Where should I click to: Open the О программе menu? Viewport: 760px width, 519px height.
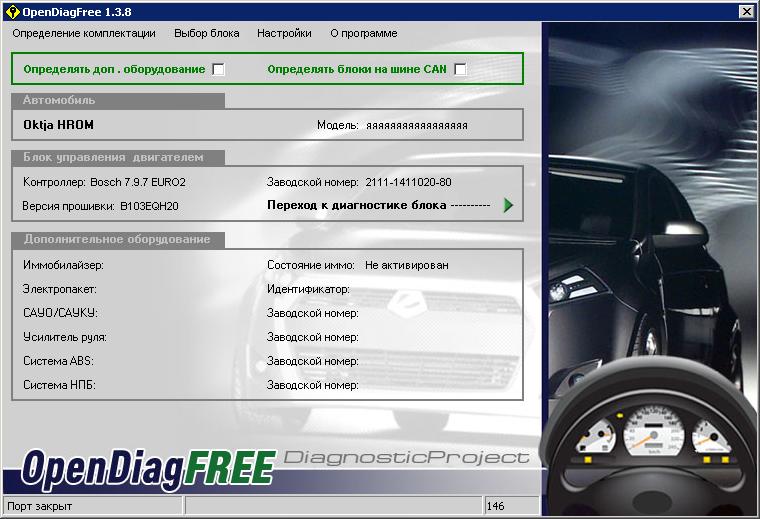pos(364,33)
